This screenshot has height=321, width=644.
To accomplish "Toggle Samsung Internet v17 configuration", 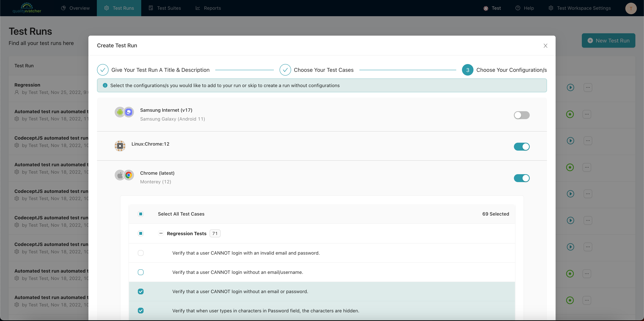I will coord(522,115).
